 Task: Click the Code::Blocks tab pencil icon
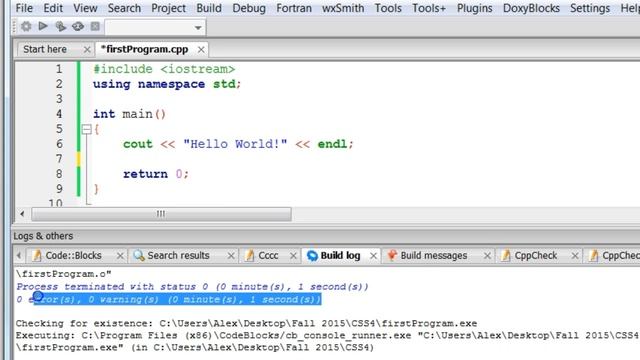click(x=37, y=256)
